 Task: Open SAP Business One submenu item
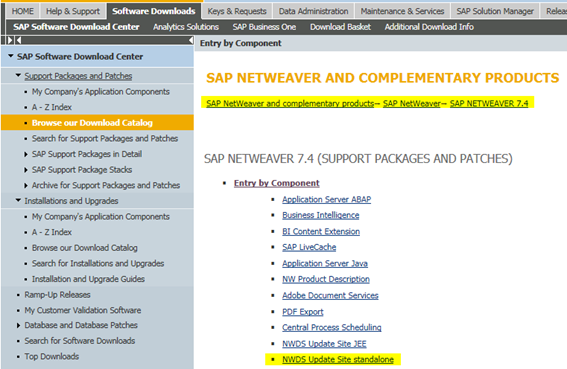click(x=264, y=27)
